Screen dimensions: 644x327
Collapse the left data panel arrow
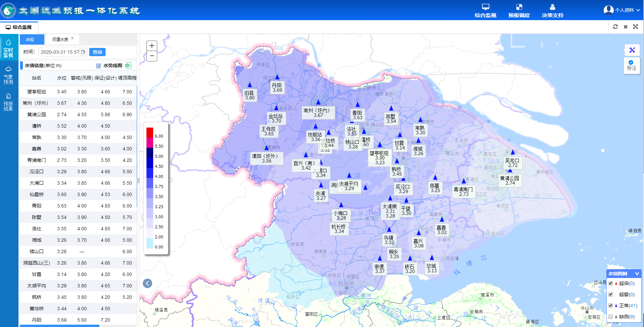point(147,283)
